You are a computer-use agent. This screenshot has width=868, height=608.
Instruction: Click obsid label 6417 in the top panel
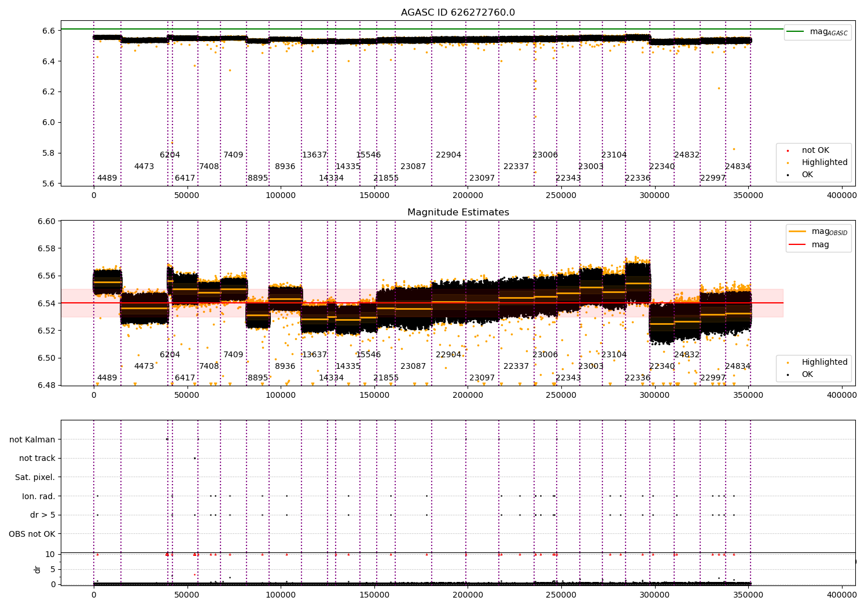(x=185, y=178)
